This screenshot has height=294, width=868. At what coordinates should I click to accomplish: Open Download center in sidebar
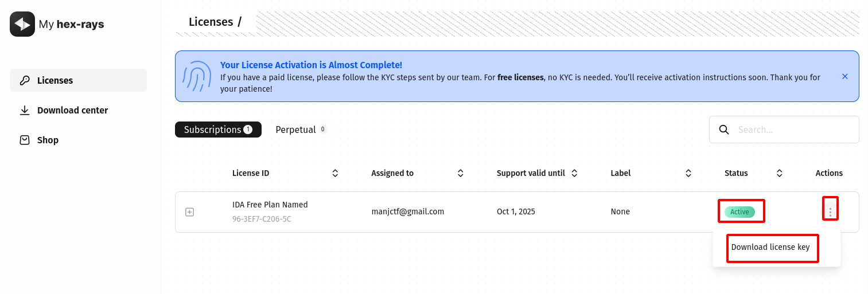pos(72,110)
